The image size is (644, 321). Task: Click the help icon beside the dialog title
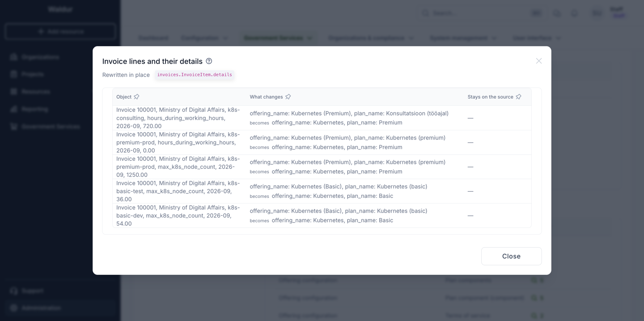click(209, 61)
